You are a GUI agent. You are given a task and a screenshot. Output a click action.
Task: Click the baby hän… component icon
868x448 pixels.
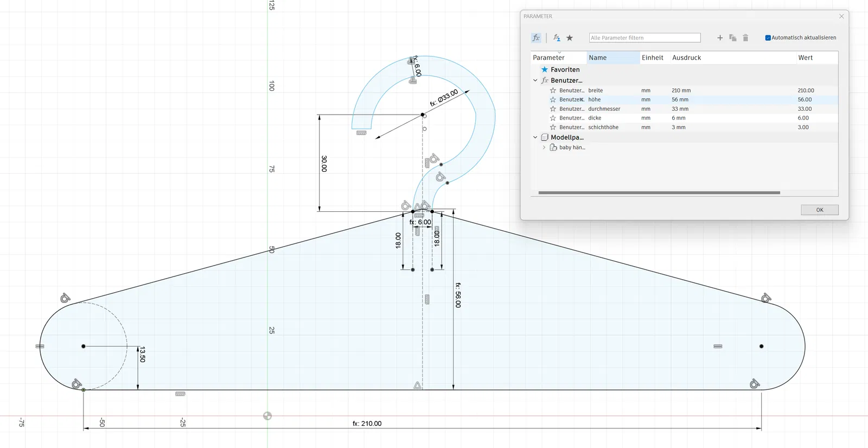pyautogui.click(x=553, y=147)
